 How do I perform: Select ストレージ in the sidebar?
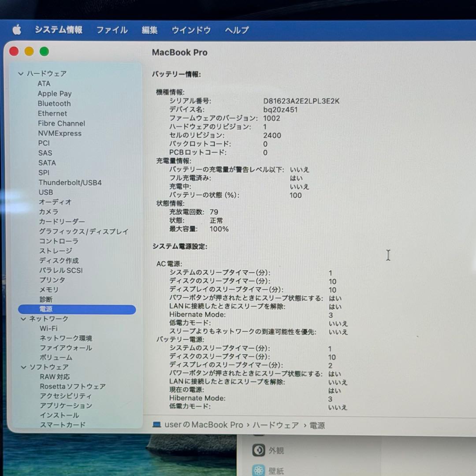coord(56,250)
